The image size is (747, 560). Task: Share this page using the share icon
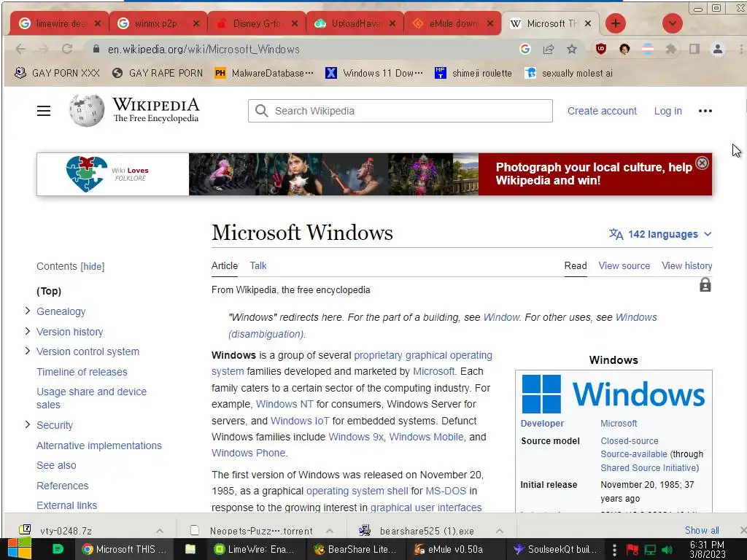[x=549, y=49]
